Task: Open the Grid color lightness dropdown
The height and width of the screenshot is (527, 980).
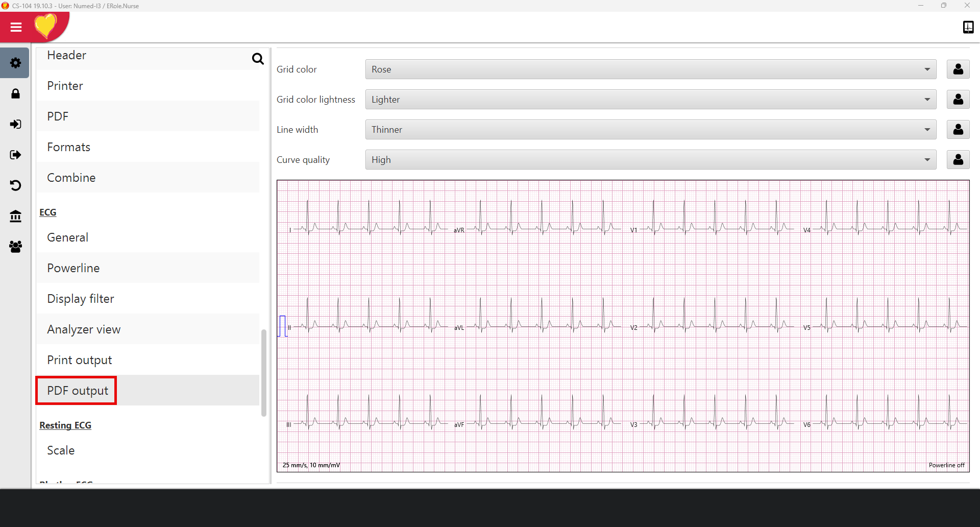Action: coord(650,100)
